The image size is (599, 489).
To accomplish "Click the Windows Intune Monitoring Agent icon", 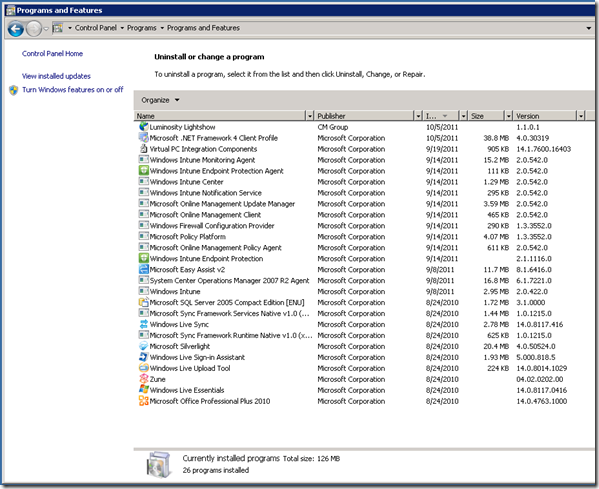I will 143,159.
